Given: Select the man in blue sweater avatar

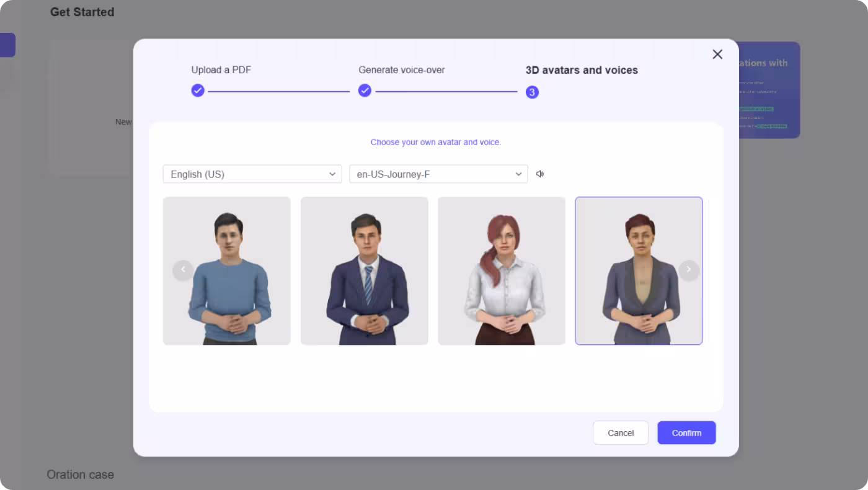Looking at the screenshot, I should click(227, 271).
